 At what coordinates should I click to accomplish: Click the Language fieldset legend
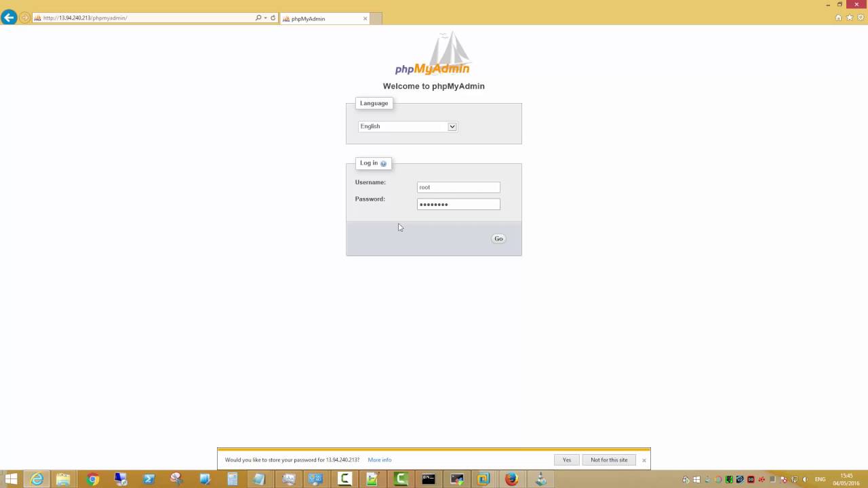(x=374, y=103)
